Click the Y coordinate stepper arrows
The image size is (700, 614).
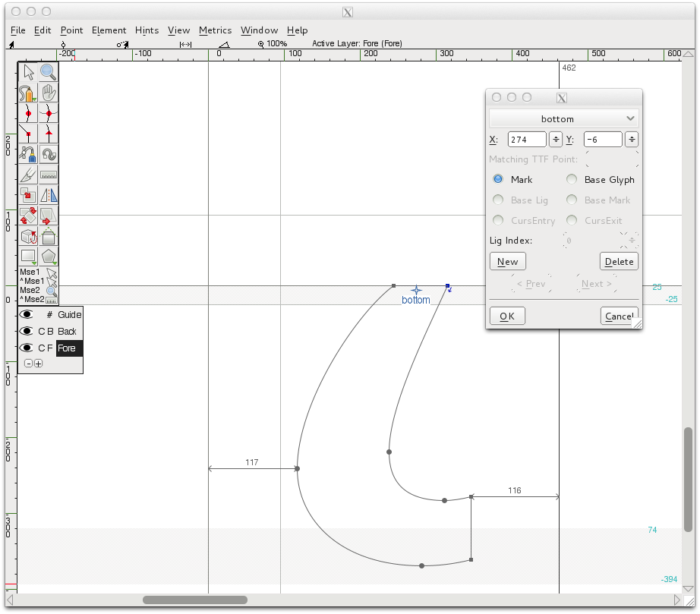[x=631, y=140]
